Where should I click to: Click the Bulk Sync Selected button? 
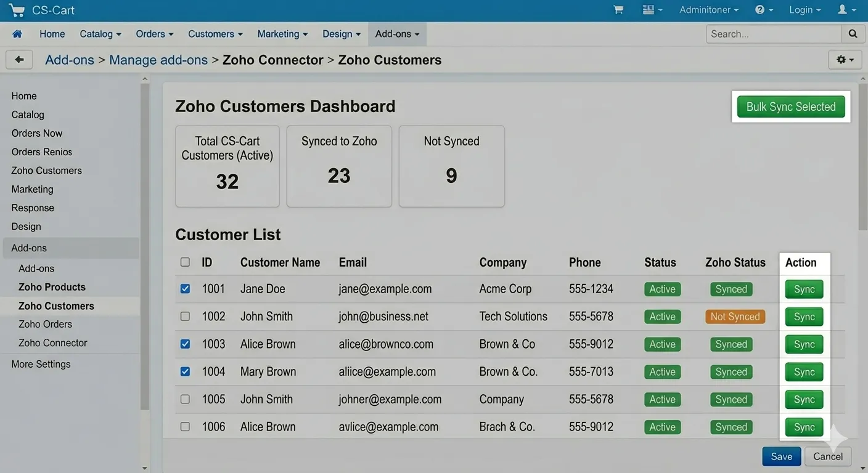(x=791, y=107)
